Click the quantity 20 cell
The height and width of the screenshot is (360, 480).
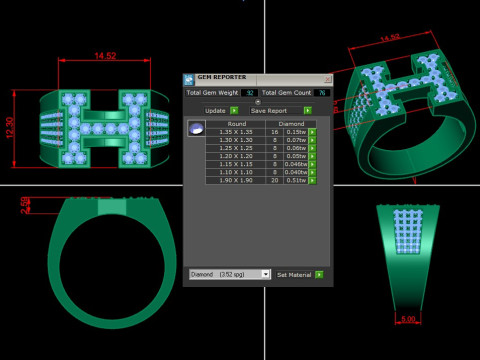pyautogui.click(x=275, y=180)
